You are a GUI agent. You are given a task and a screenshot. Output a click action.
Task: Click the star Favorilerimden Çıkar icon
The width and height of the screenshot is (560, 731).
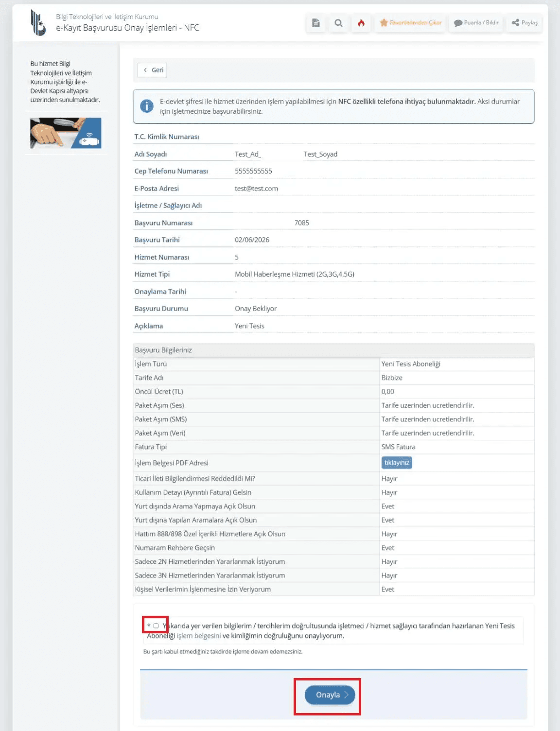(384, 23)
